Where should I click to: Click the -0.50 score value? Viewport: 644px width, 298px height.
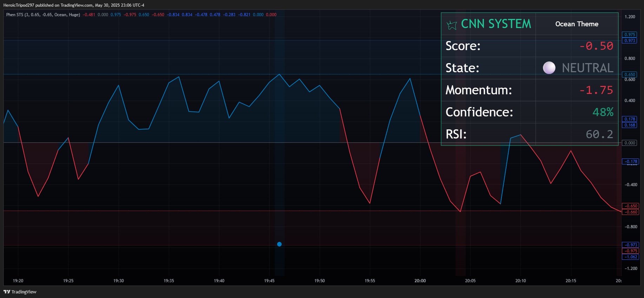[596, 46]
